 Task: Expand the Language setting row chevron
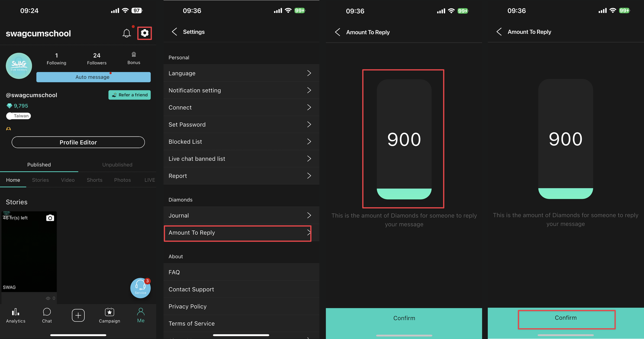(x=309, y=73)
